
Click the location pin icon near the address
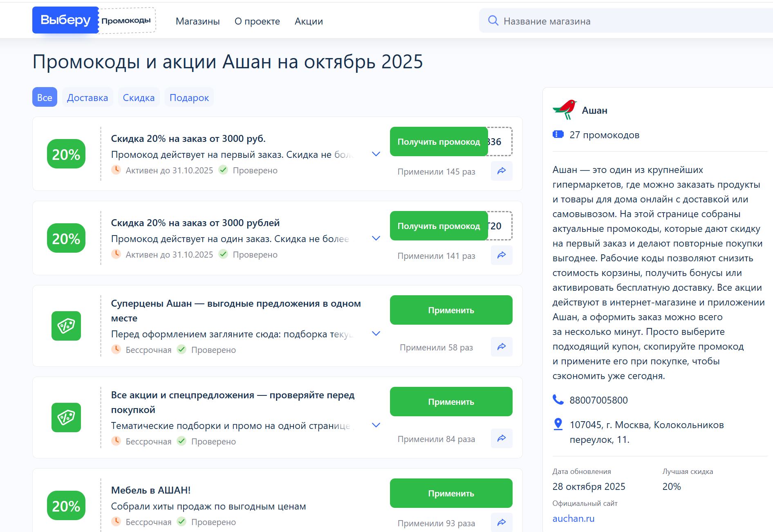click(x=557, y=424)
